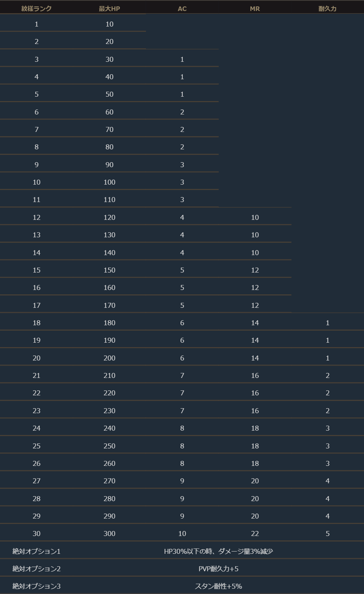Select the max HP value 210

click(x=109, y=375)
